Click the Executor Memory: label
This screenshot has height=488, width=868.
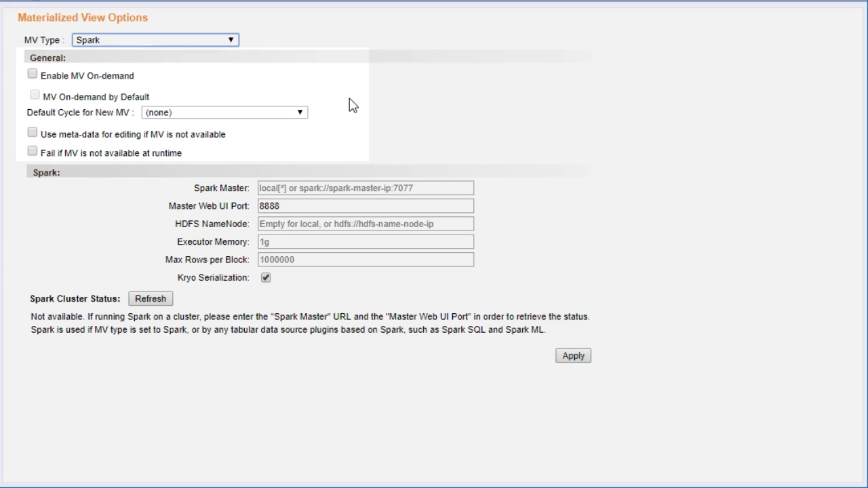pyautogui.click(x=213, y=242)
